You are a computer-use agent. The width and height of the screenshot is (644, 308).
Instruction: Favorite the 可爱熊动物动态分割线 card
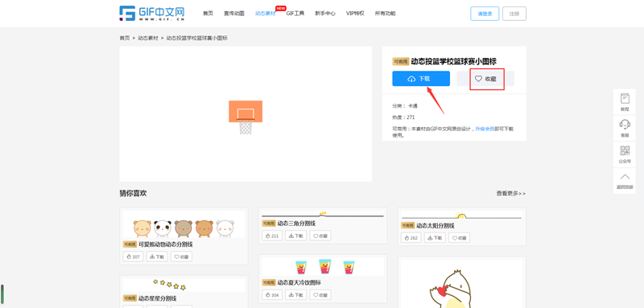182,257
